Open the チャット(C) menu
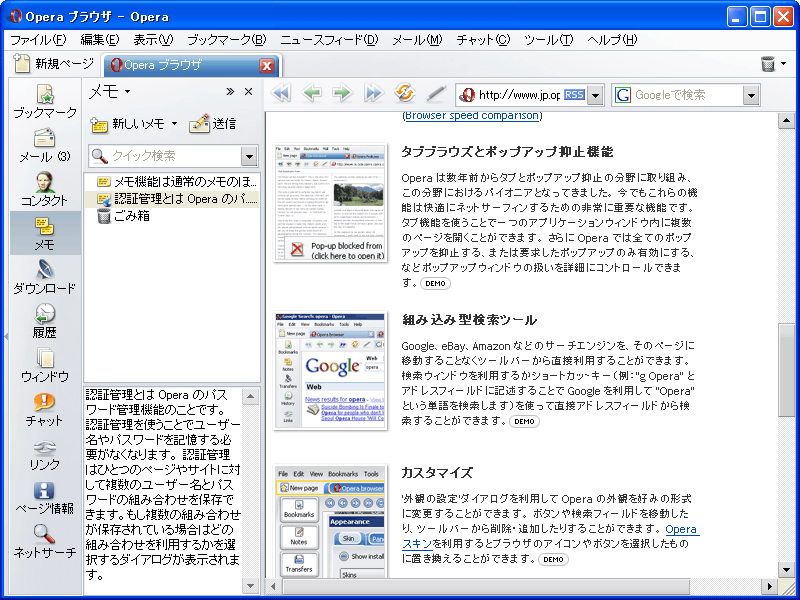Screen dimensions: 800x600 [483, 40]
